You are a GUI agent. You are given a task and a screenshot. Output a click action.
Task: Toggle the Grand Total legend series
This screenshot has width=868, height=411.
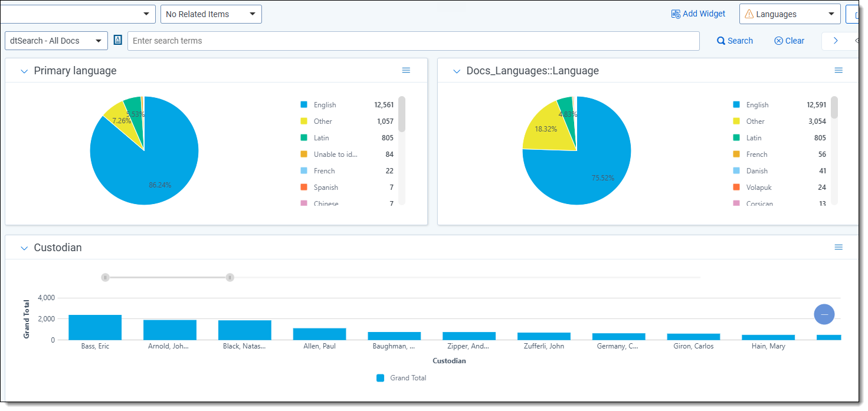coord(401,378)
